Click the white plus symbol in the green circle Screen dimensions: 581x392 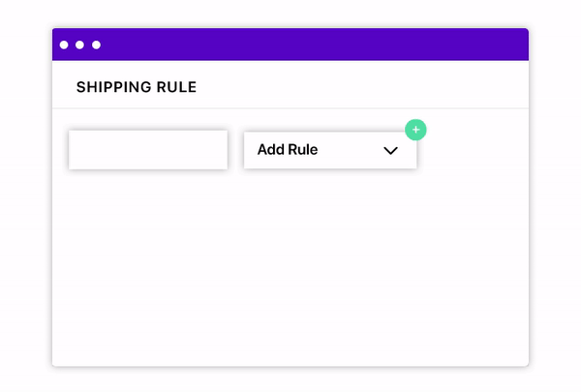pyautogui.click(x=415, y=130)
